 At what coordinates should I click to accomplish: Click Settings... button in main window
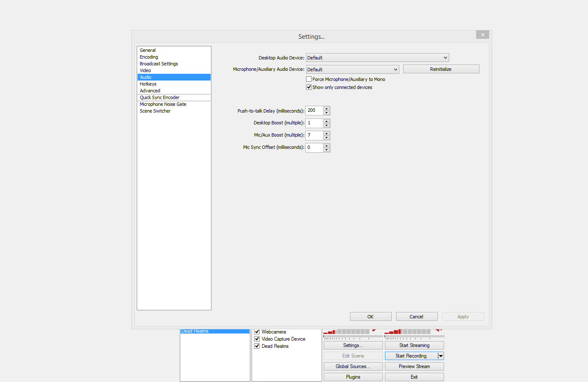[x=353, y=345]
